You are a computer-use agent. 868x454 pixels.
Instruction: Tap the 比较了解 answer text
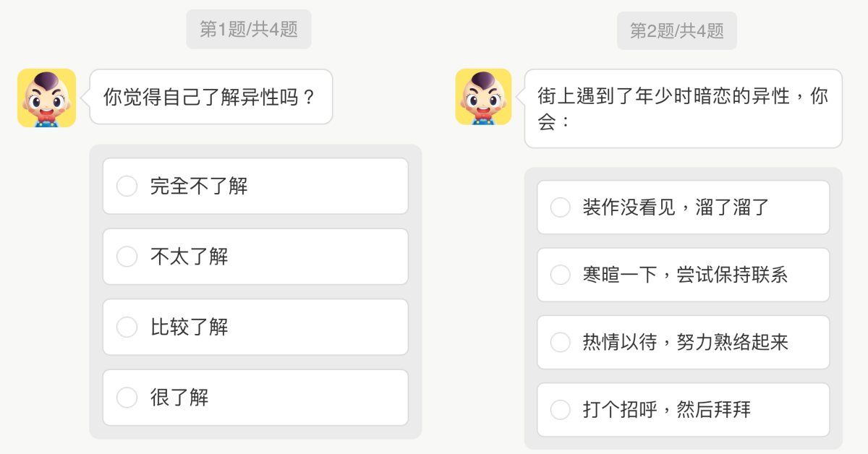click(x=190, y=327)
